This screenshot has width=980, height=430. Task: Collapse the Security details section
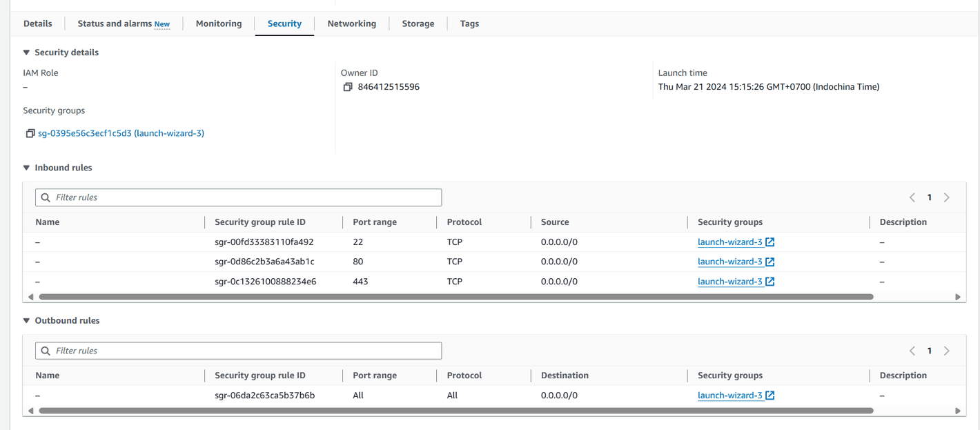[x=26, y=52]
